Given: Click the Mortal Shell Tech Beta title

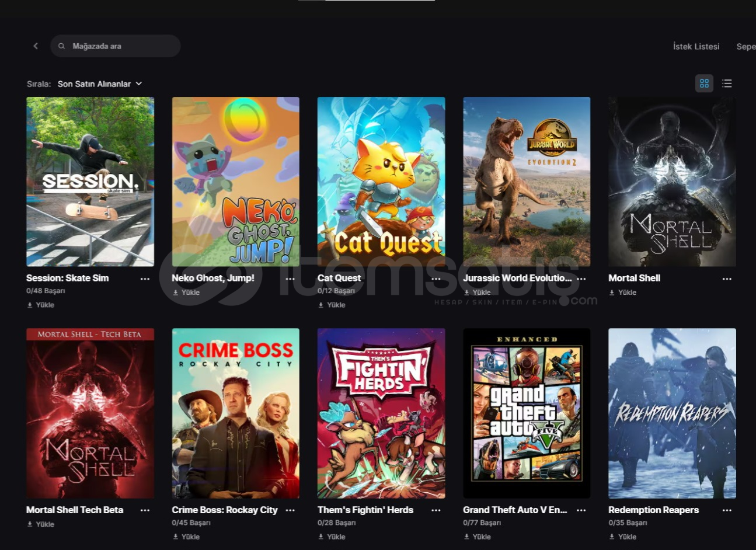Looking at the screenshot, I should point(75,510).
